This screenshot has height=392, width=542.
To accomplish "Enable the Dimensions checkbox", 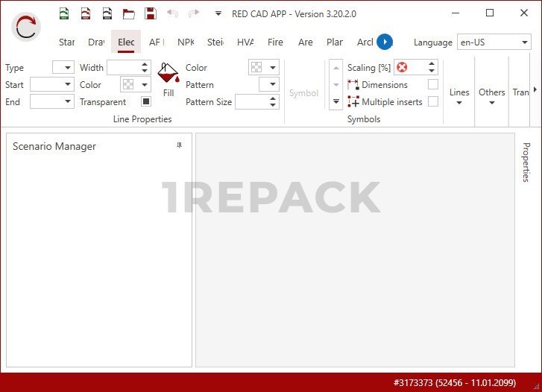I will tap(432, 85).
